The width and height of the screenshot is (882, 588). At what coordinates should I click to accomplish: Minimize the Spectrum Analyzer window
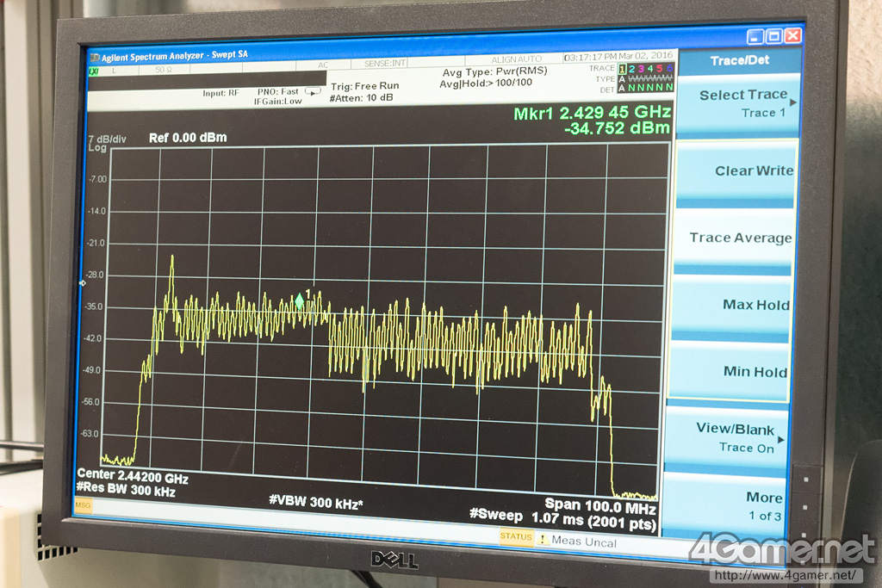point(755,37)
